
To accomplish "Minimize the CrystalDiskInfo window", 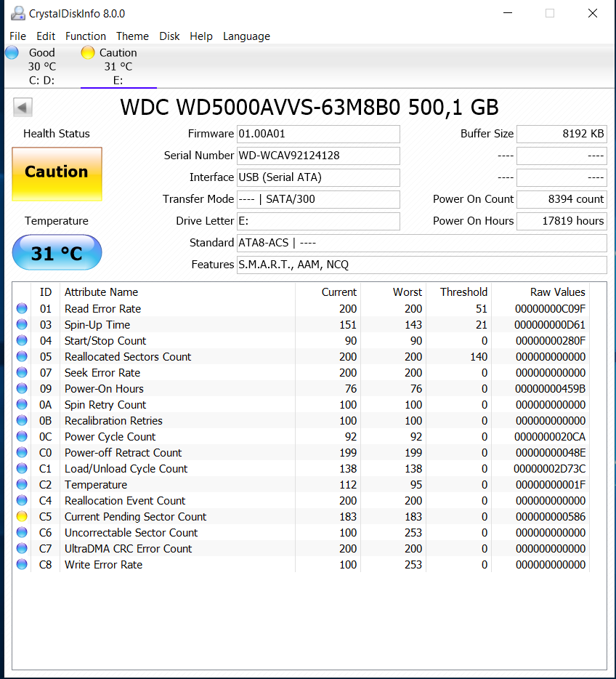I will (508, 13).
